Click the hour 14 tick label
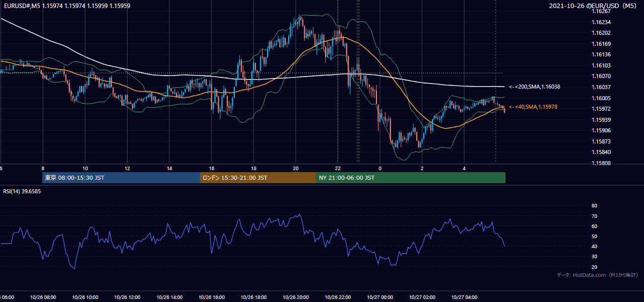Viewport: 644px width, 302px height. [x=169, y=169]
